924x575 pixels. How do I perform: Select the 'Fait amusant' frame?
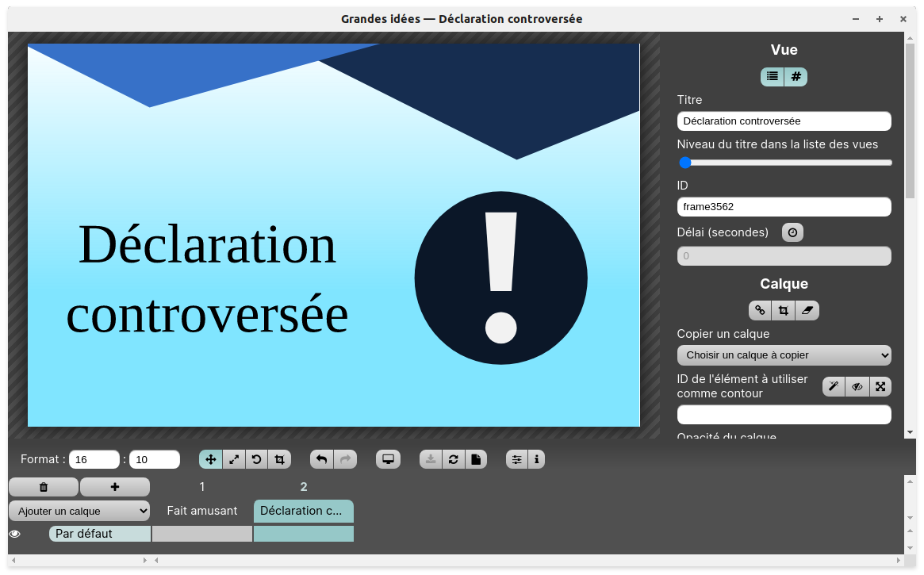click(x=202, y=511)
